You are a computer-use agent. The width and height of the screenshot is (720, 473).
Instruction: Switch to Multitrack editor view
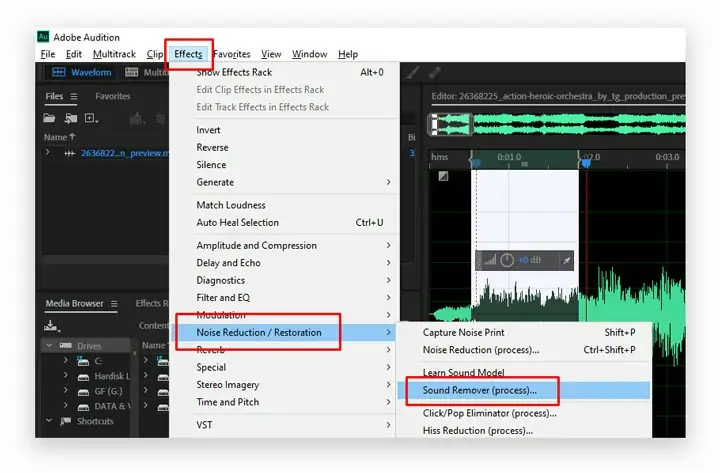click(147, 72)
